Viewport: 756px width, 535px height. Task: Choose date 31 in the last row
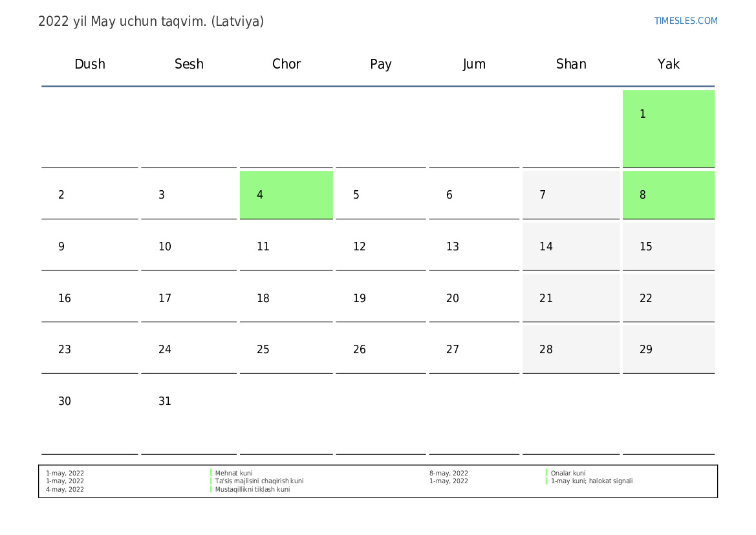(x=188, y=402)
